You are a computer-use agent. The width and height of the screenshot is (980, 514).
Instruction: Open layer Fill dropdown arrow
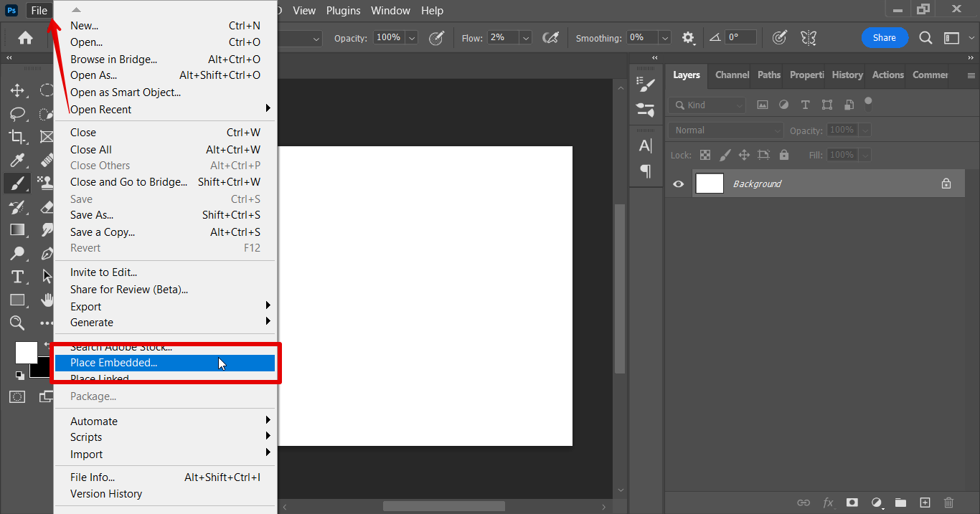coord(864,155)
